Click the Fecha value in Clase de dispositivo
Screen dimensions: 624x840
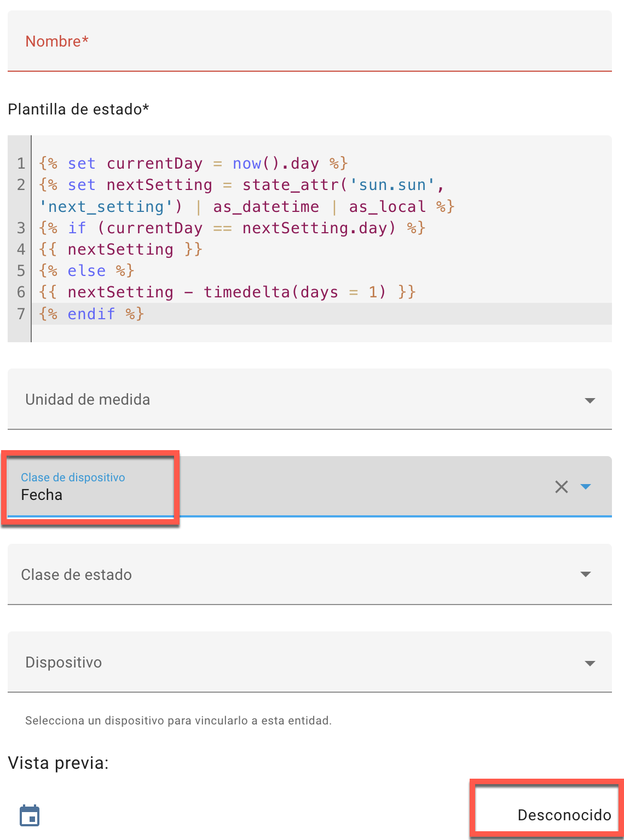pos(42,495)
